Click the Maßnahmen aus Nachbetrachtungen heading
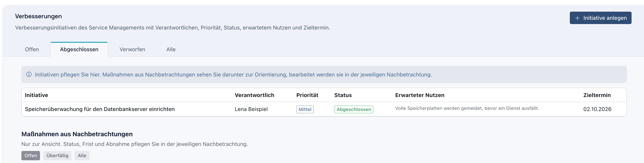The height and width of the screenshot is (163, 644). (x=77, y=134)
